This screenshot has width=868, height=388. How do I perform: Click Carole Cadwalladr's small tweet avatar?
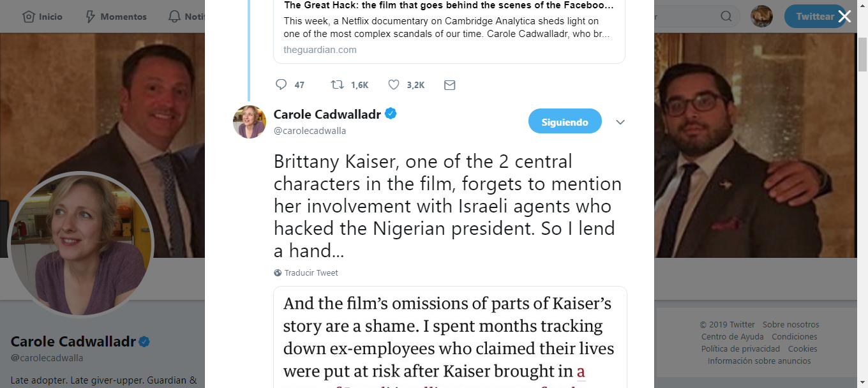250,122
